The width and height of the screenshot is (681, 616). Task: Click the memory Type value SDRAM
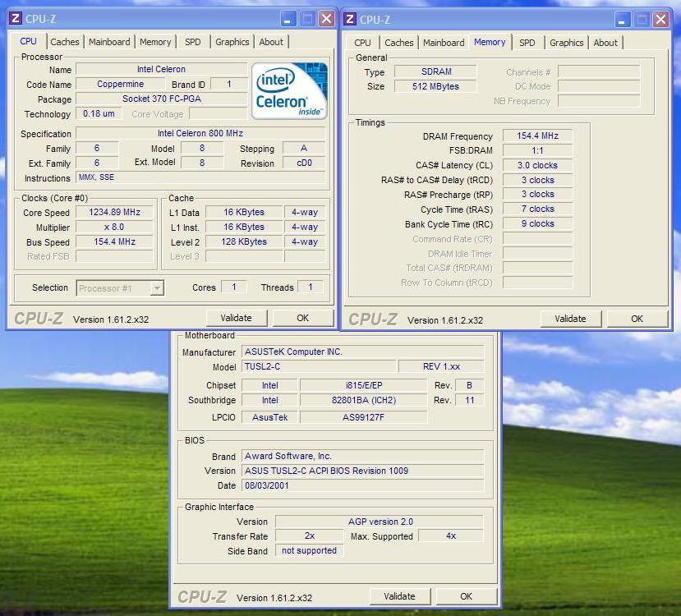[x=435, y=71]
